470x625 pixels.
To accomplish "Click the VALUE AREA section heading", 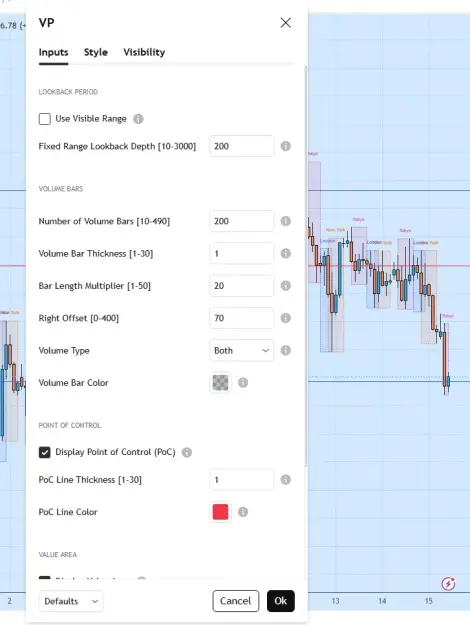I will pos(58,554).
